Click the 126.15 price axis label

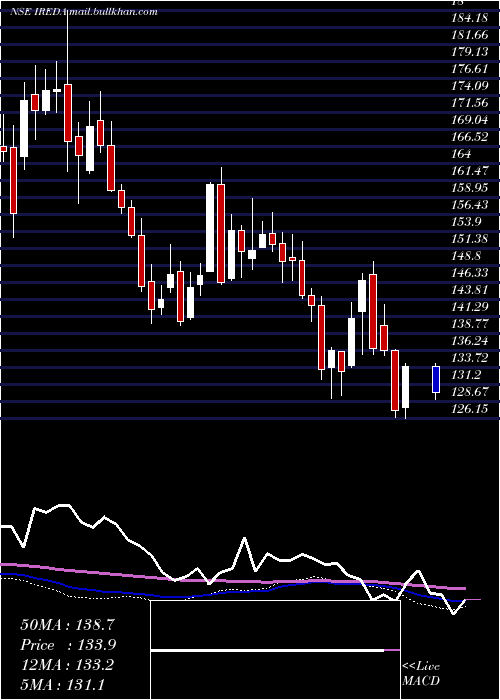470,408
